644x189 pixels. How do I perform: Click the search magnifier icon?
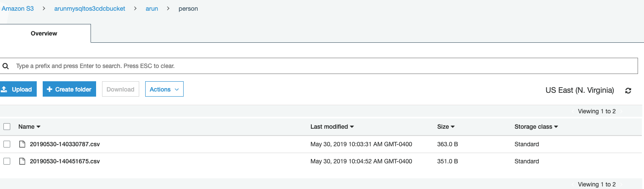[x=6, y=66]
